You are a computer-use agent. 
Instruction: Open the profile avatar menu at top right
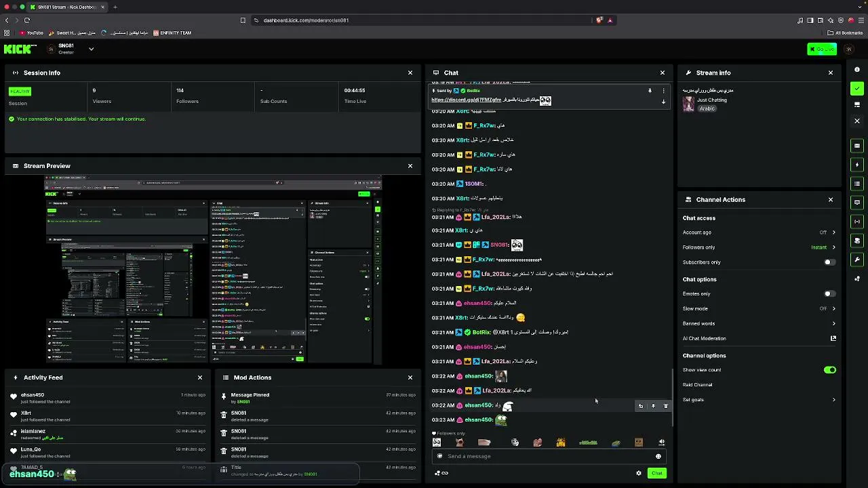tap(848, 49)
